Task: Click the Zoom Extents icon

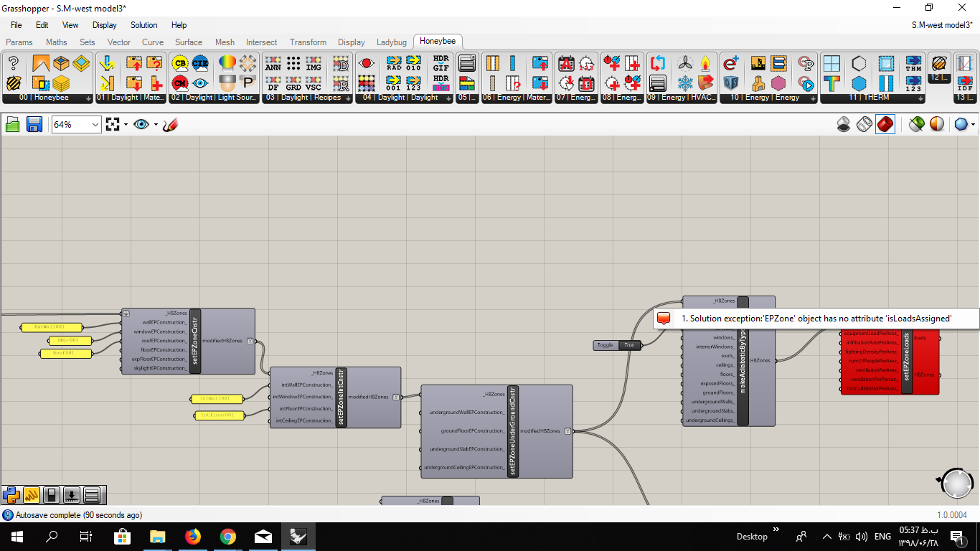Action: pos(112,124)
